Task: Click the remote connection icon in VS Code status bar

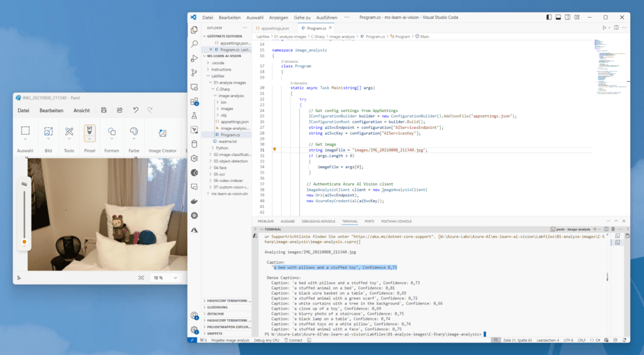Action: click(x=192, y=340)
